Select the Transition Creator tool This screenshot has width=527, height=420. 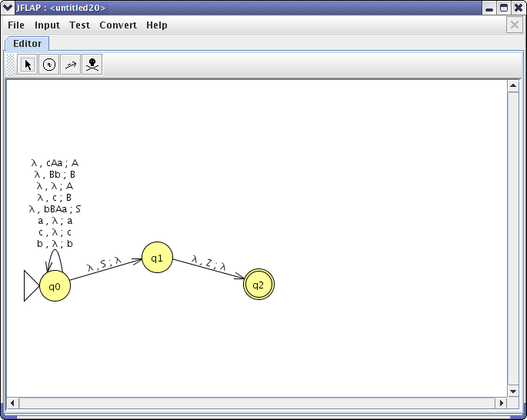pos(71,65)
